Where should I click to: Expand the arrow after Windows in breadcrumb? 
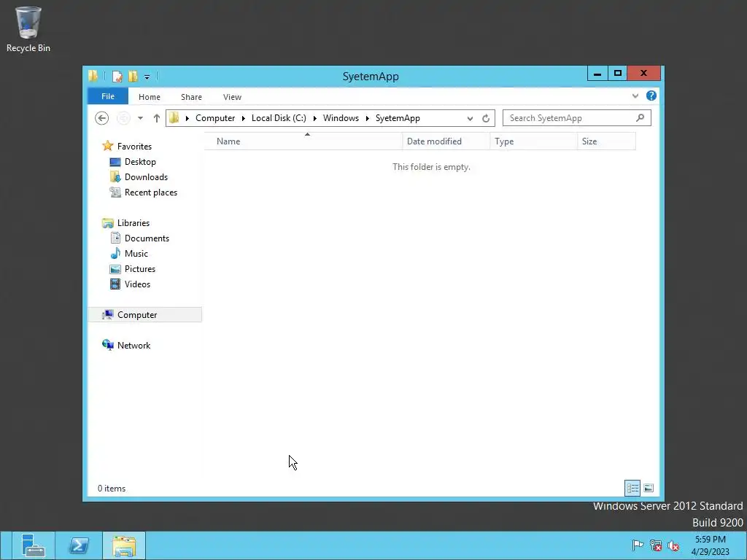(x=368, y=118)
